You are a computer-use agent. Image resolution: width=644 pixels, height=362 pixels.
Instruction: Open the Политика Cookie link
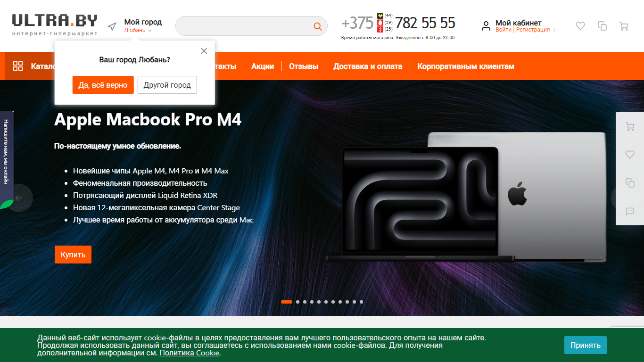coord(190,353)
